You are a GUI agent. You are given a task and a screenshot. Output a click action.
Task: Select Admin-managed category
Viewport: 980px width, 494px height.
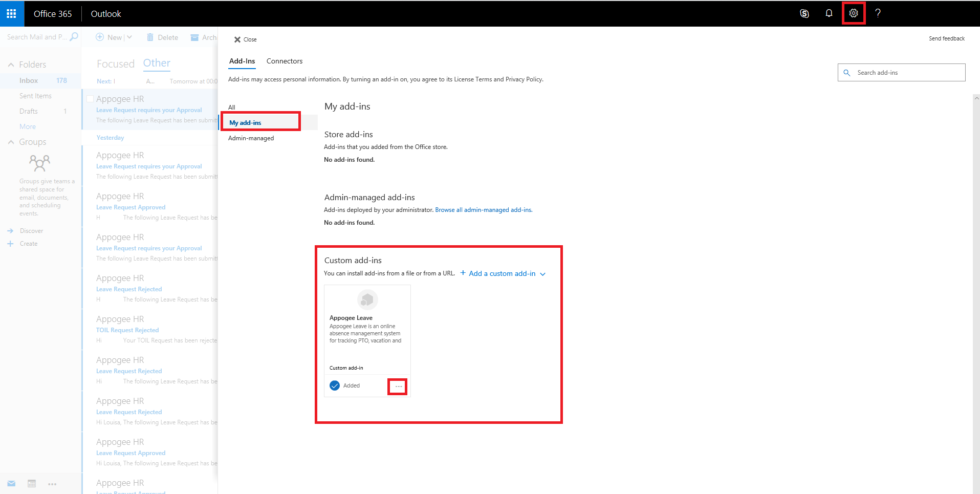[x=251, y=138]
